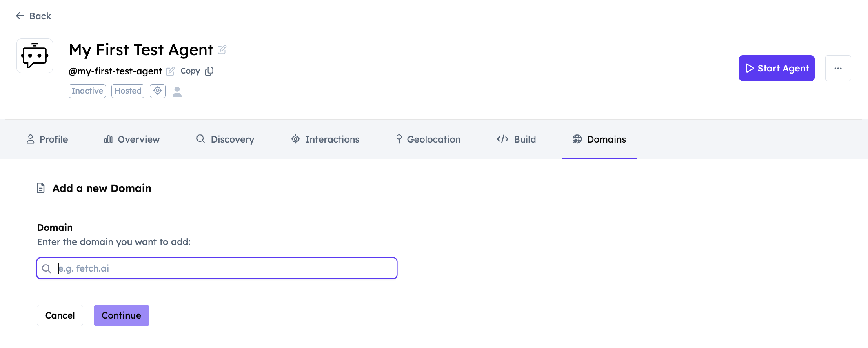Click the search magnifier in domain field
This screenshot has width=868, height=348.
click(x=47, y=269)
